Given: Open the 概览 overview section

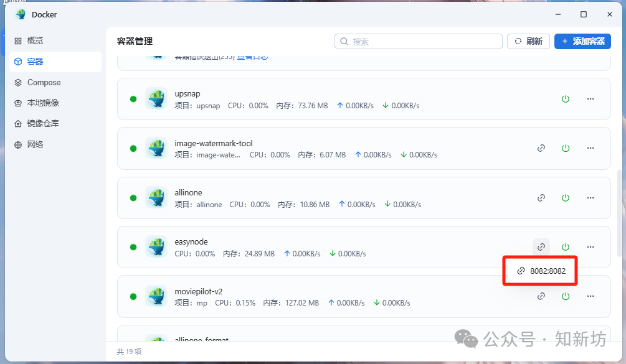Looking at the screenshot, I should point(55,40).
